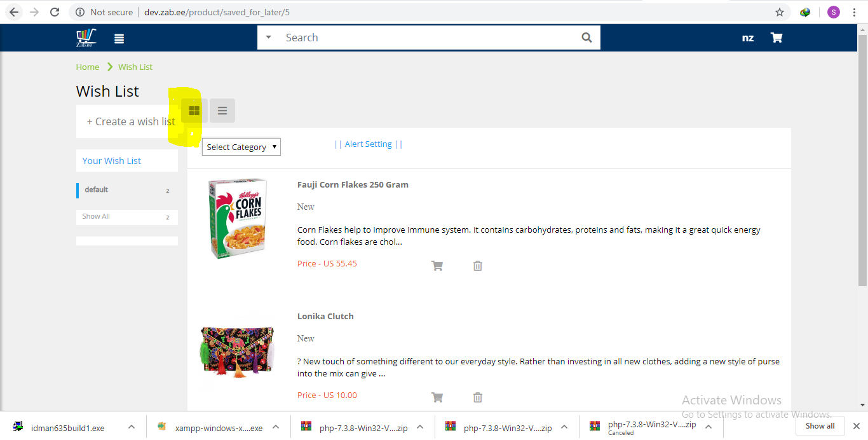Expand options for idman635build1.exe download

pos(132,427)
